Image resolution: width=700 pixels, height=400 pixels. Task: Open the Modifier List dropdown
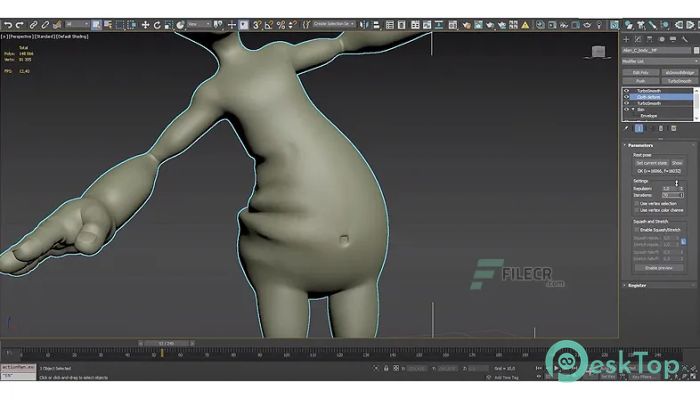(x=660, y=61)
